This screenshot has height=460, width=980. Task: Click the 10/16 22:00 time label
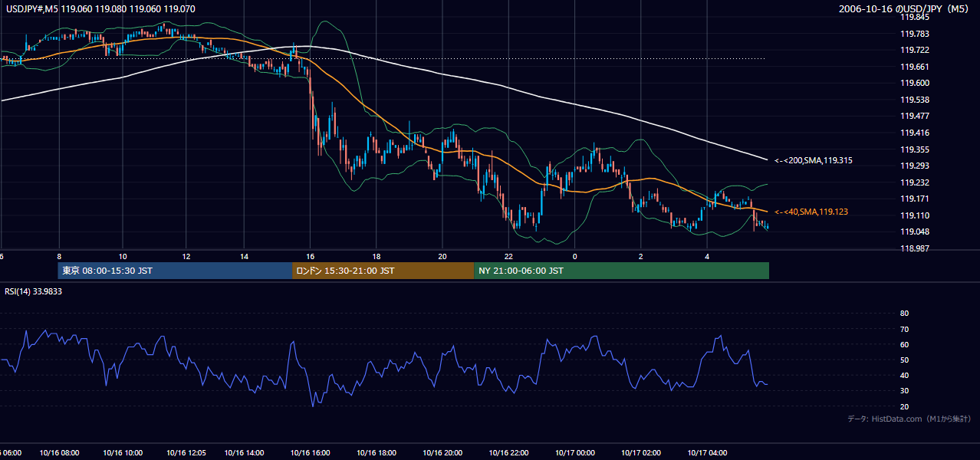point(509,453)
